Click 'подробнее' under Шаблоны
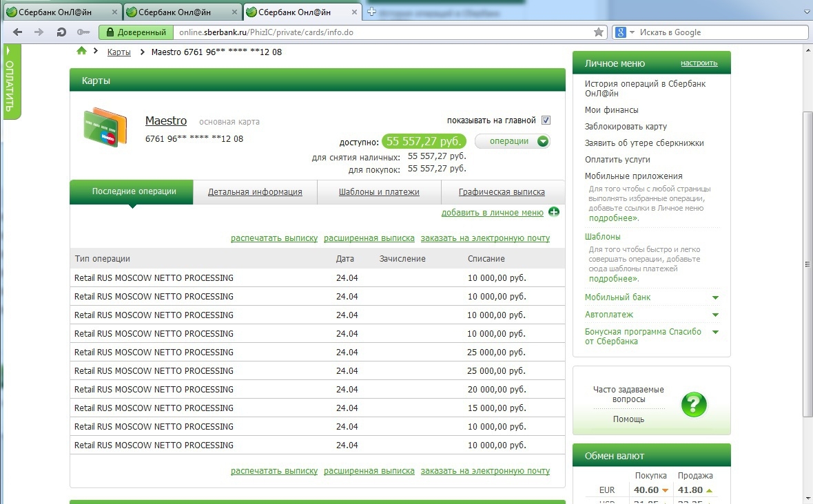The height and width of the screenshot is (504, 813). 613,279
